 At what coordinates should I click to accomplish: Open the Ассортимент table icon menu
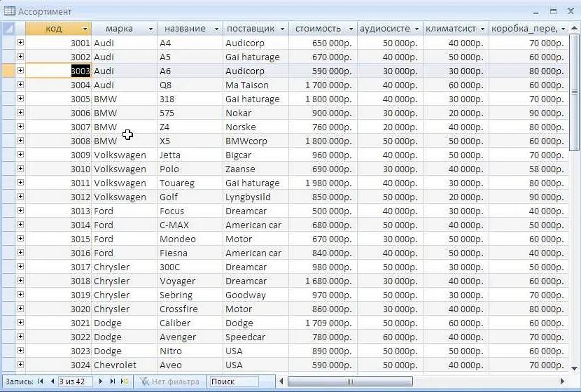(x=10, y=11)
